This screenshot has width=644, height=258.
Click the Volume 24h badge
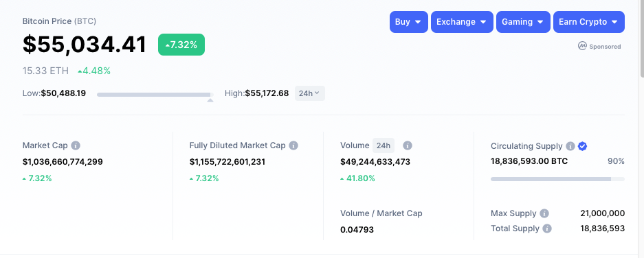pyautogui.click(x=384, y=145)
